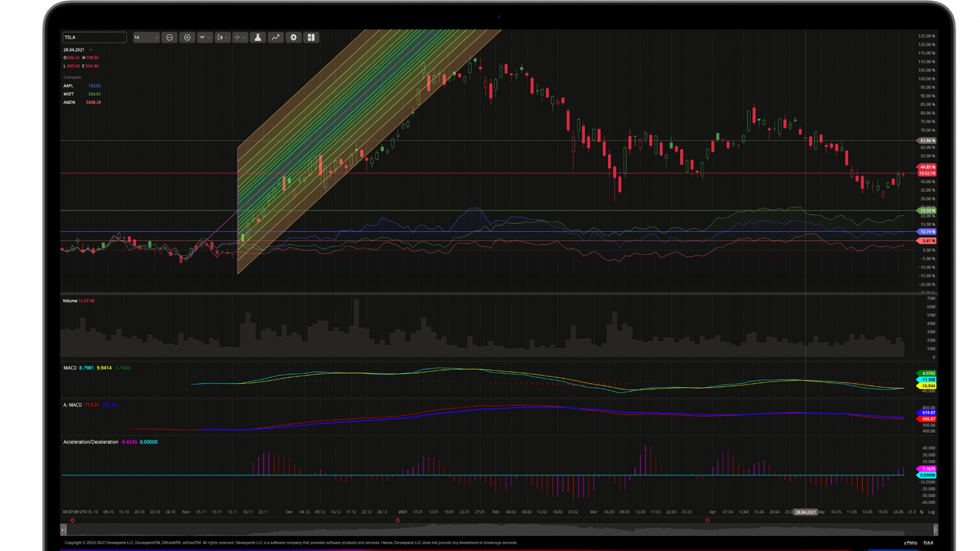Select the zoom in tool

click(187, 37)
